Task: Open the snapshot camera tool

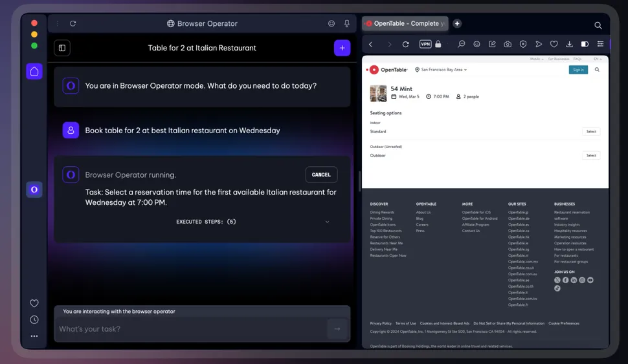Action: point(508,44)
